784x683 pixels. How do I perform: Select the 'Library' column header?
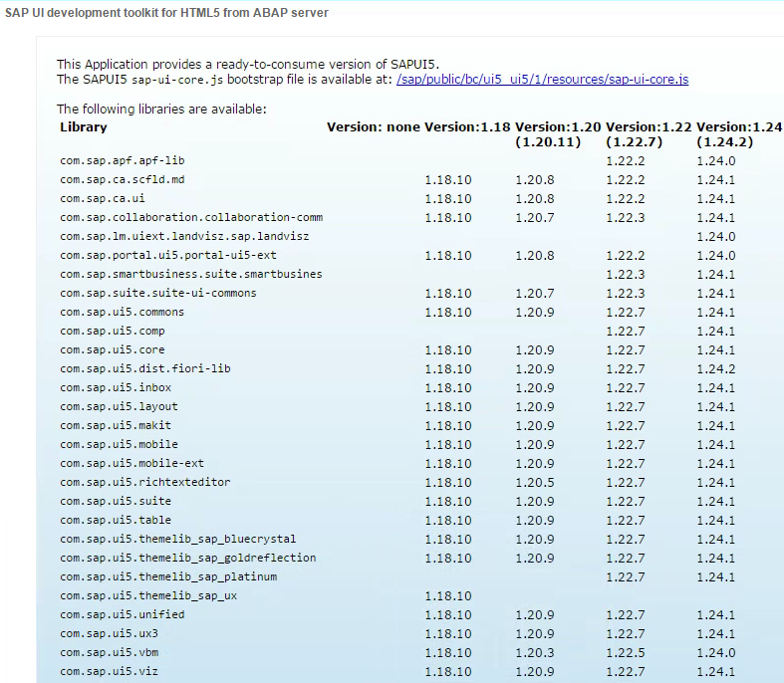(x=84, y=126)
